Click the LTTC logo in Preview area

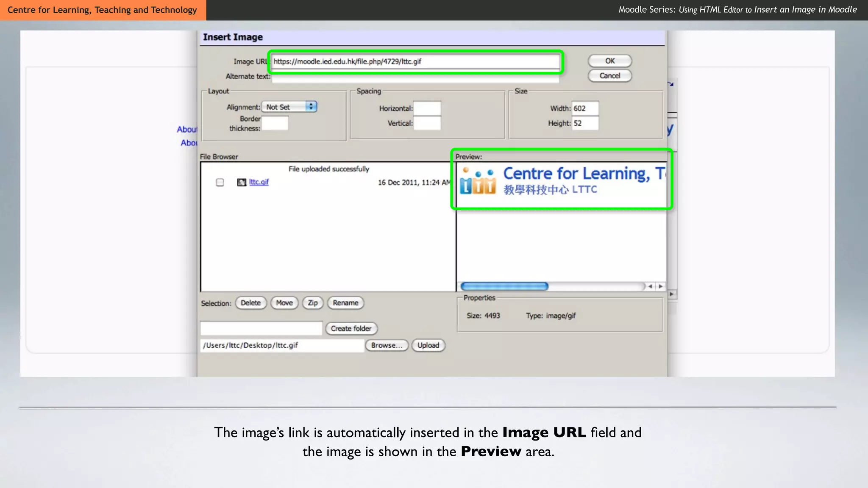(478, 181)
